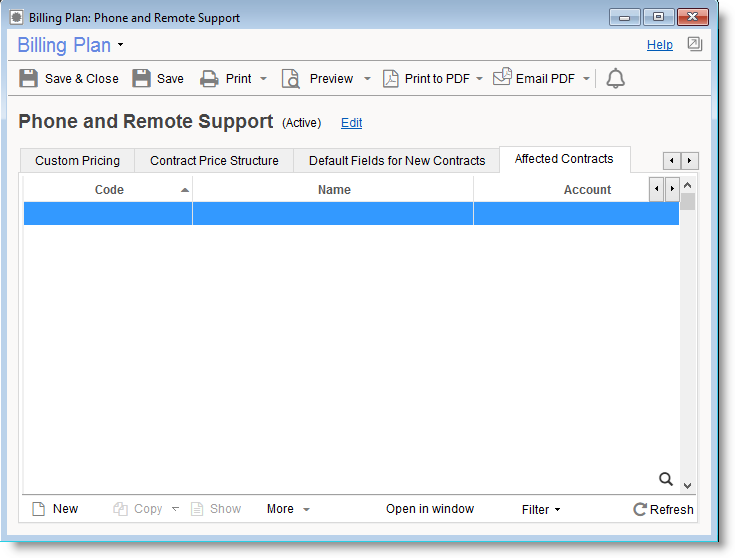Open the Help link
Image resolution: width=735 pixels, height=558 pixels.
tap(659, 45)
